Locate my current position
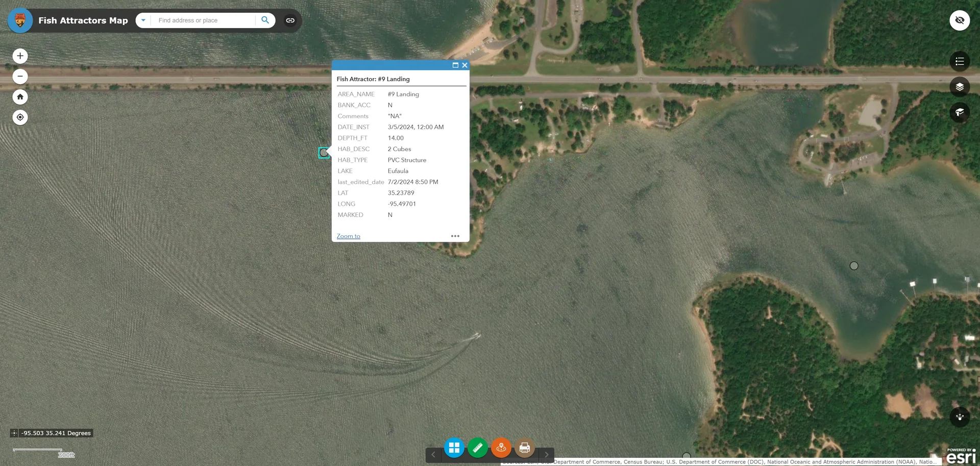The width and height of the screenshot is (980, 466). pyautogui.click(x=20, y=117)
